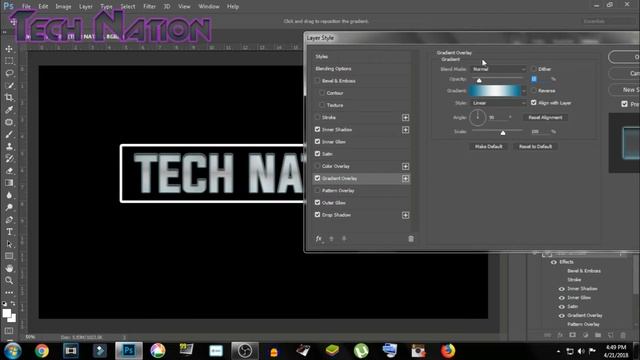The width and height of the screenshot is (640, 360).
Task: Select the Move tool
Action: coord(9,49)
